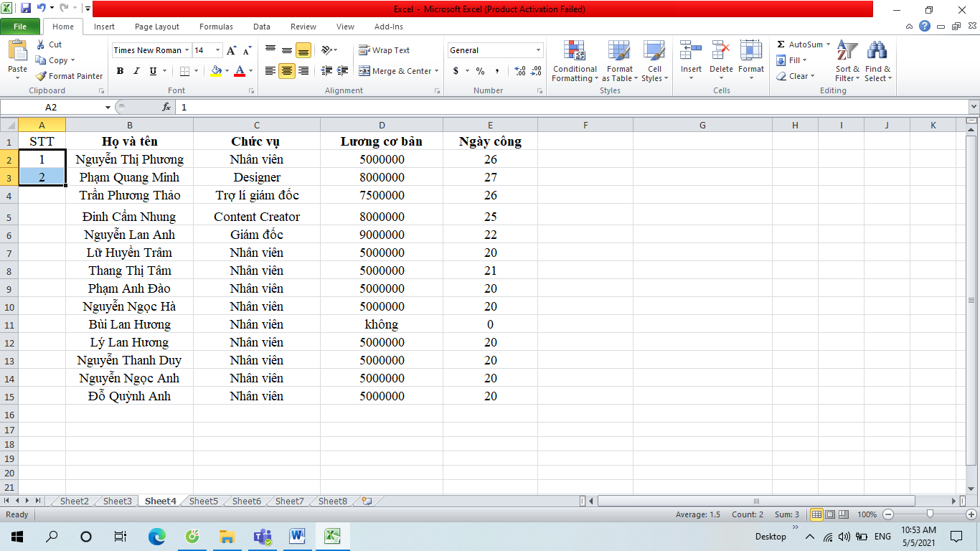The width and height of the screenshot is (980, 551).
Task: Switch to the Formulas tab
Action: [216, 27]
